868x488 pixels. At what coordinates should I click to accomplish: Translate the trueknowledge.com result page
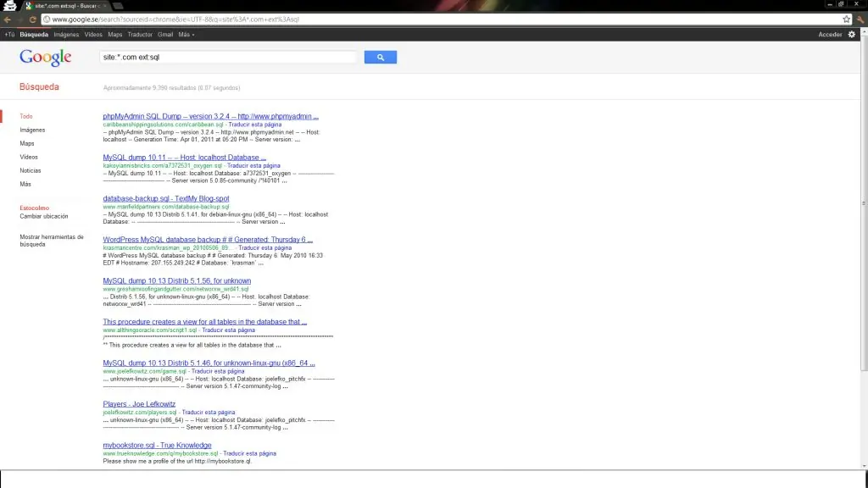250,453
